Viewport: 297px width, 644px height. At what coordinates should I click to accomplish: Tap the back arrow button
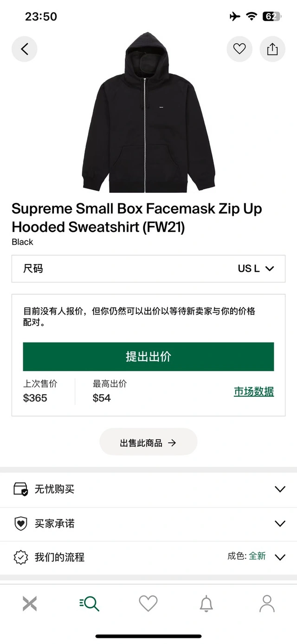24,49
